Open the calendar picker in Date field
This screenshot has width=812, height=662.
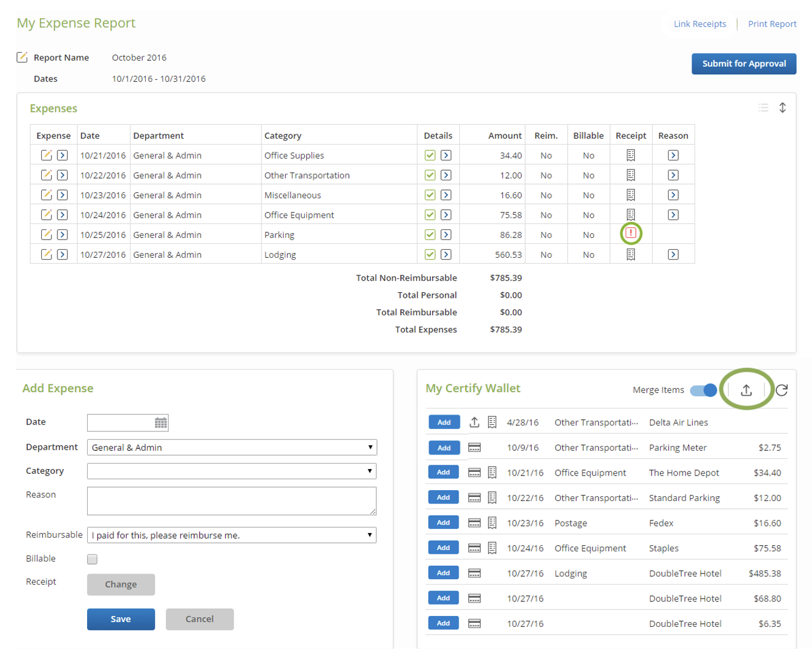(160, 423)
